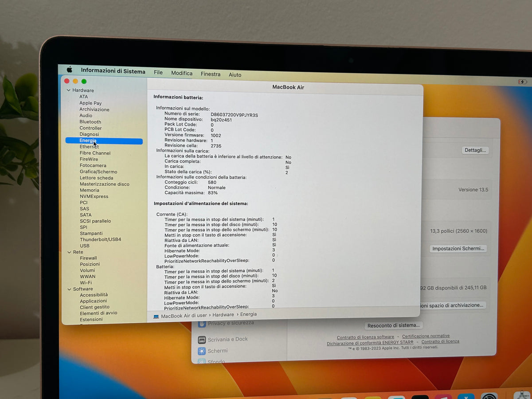Select Applicazioni under Software
The height and width of the screenshot is (399, 532).
(x=94, y=301)
